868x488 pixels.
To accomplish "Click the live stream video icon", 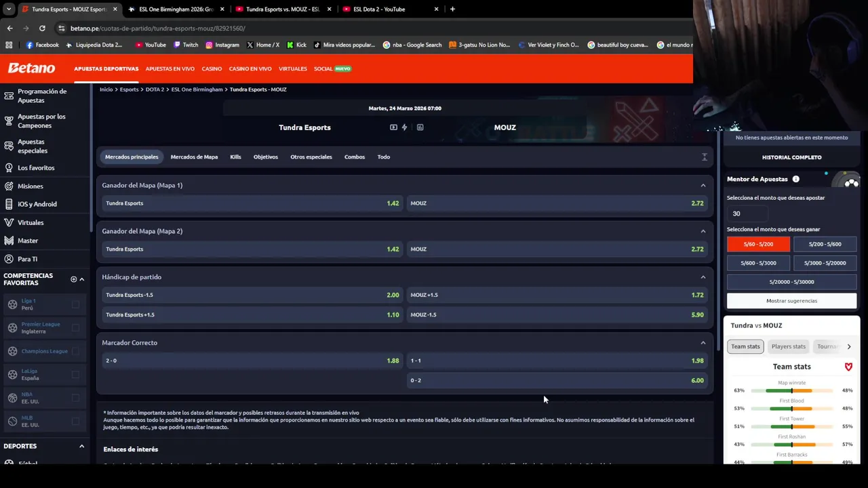I will [x=393, y=127].
